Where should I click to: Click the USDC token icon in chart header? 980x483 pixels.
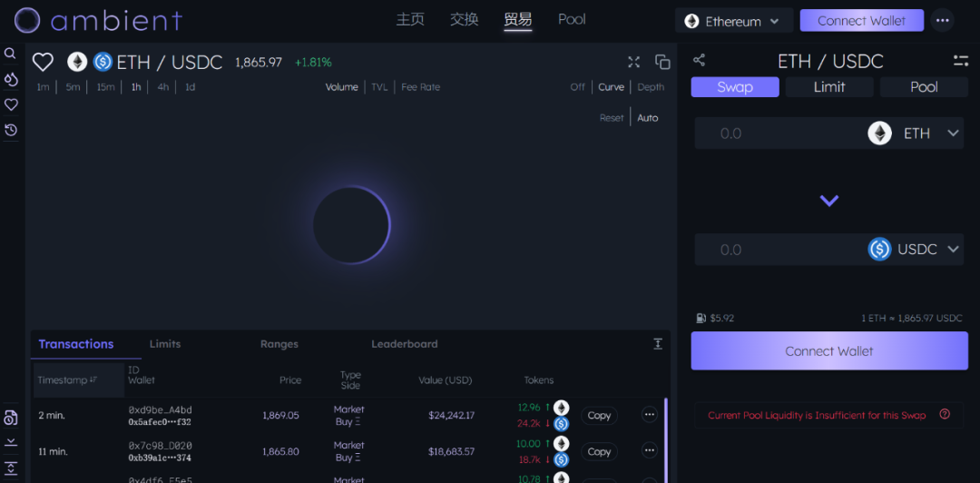103,62
